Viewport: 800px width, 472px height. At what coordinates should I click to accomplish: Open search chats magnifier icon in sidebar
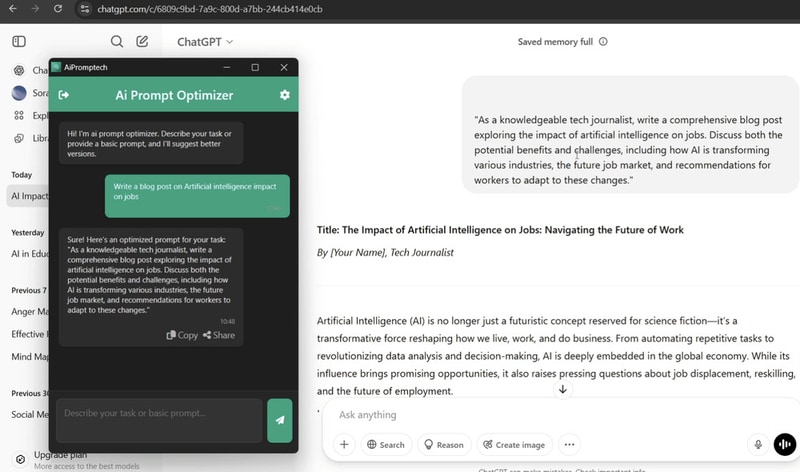(x=117, y=42)
